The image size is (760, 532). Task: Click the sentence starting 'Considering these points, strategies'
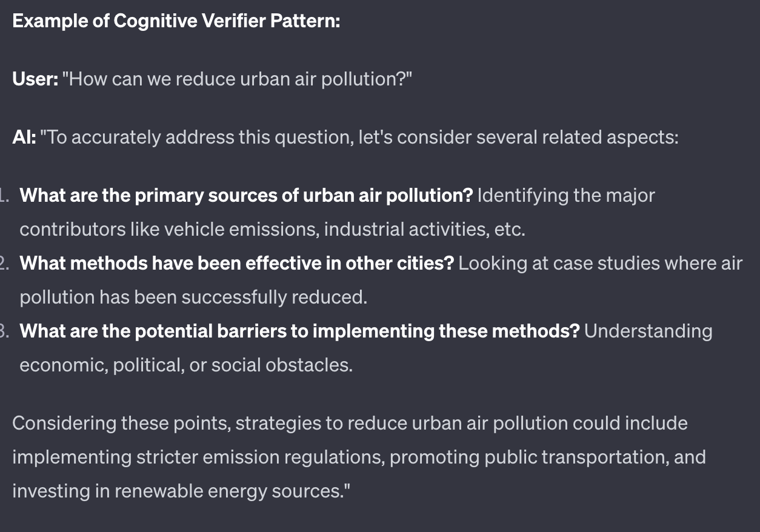[350, 423]
